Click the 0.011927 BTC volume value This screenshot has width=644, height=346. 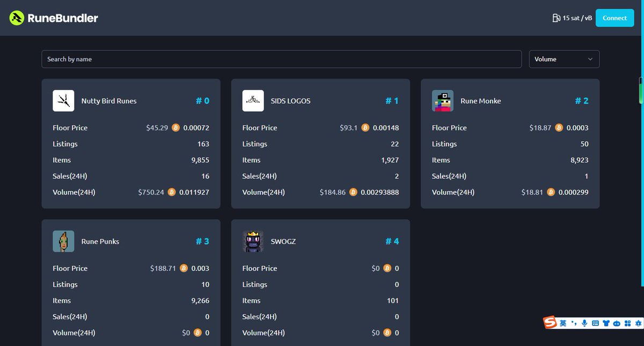(194, 192)
